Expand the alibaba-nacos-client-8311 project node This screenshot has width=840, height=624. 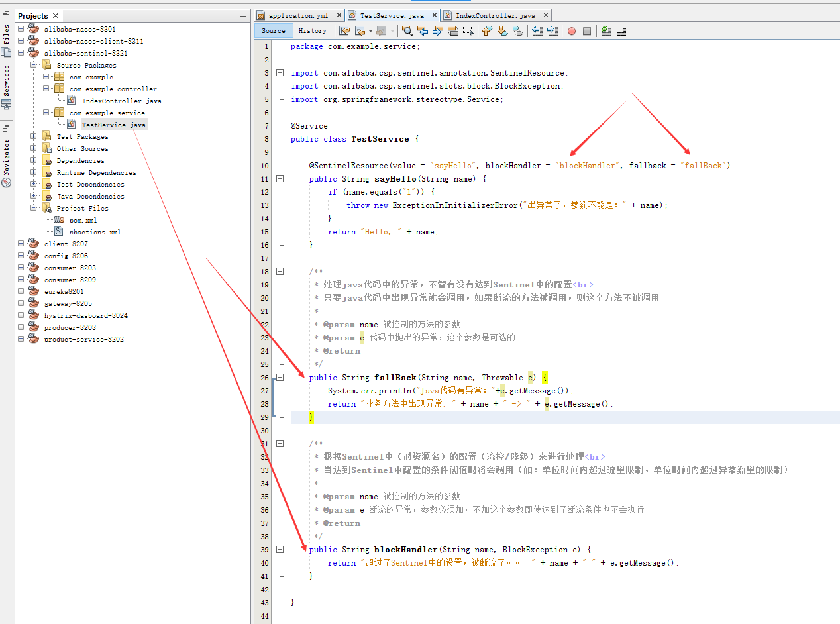pyautogui.click(x=21, y=41)
